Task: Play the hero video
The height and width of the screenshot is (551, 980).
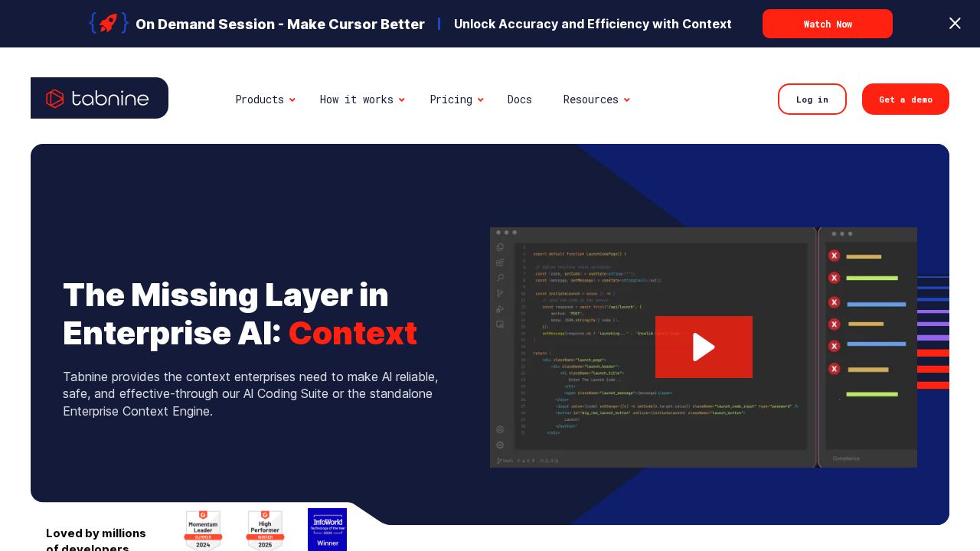Action: click(x=704, y=347)
